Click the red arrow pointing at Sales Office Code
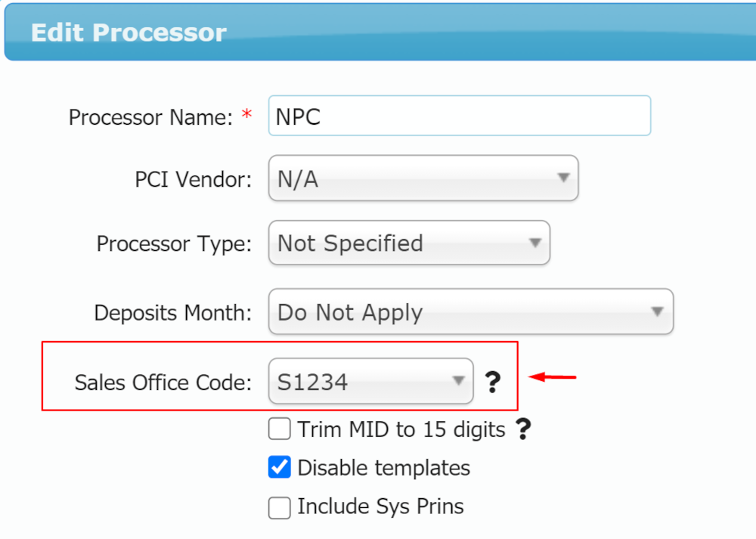 click(x=553, y=376)
